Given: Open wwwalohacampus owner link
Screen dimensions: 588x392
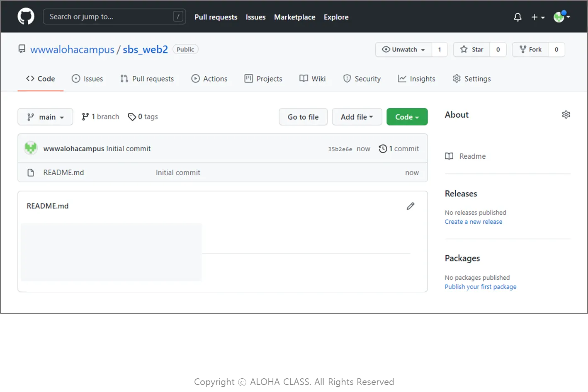Looking at the screenshot, I should [72, 50].
